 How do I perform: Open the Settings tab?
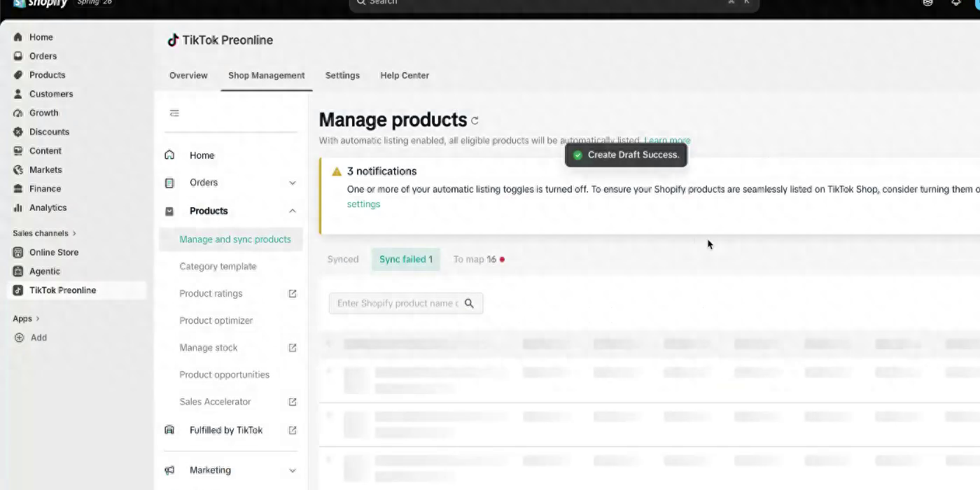(x=342, y=76)
